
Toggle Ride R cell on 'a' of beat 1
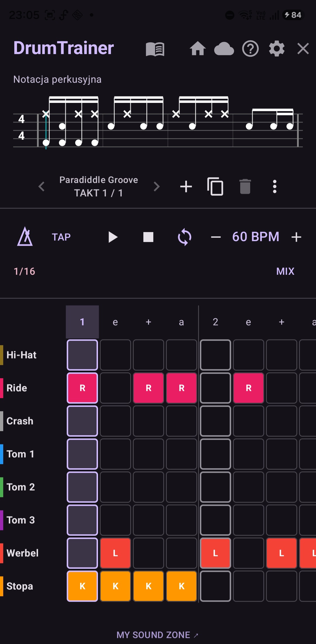(x=182, y=388)
